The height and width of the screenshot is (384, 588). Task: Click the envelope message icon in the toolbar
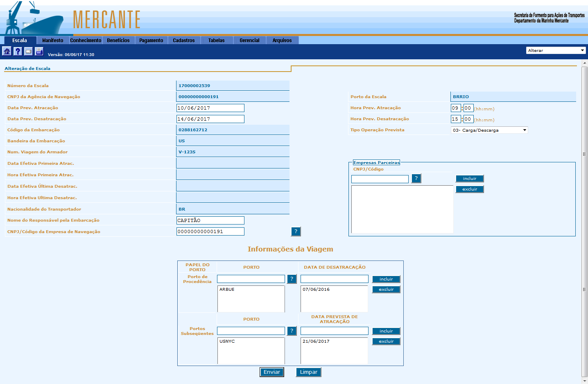tap(28, 51)
